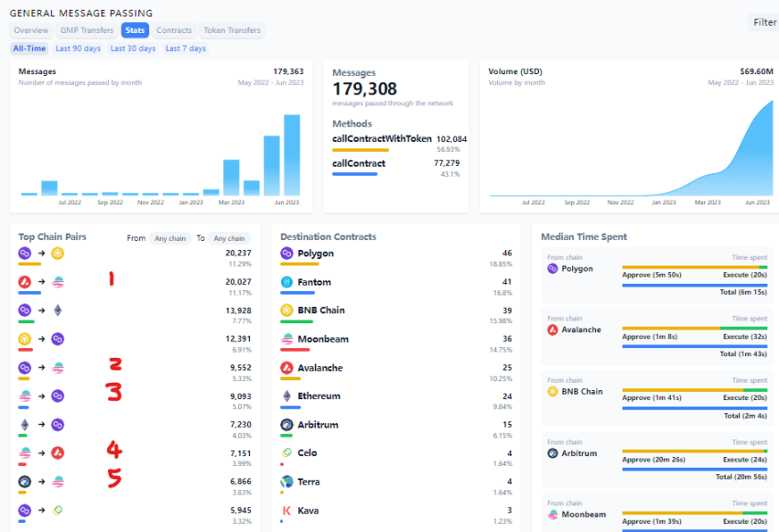The height and width of the screenshot is (532, 779).
Task: Click the Moonbeam icon in Destination Contracts
Action: tap(287, 339)
